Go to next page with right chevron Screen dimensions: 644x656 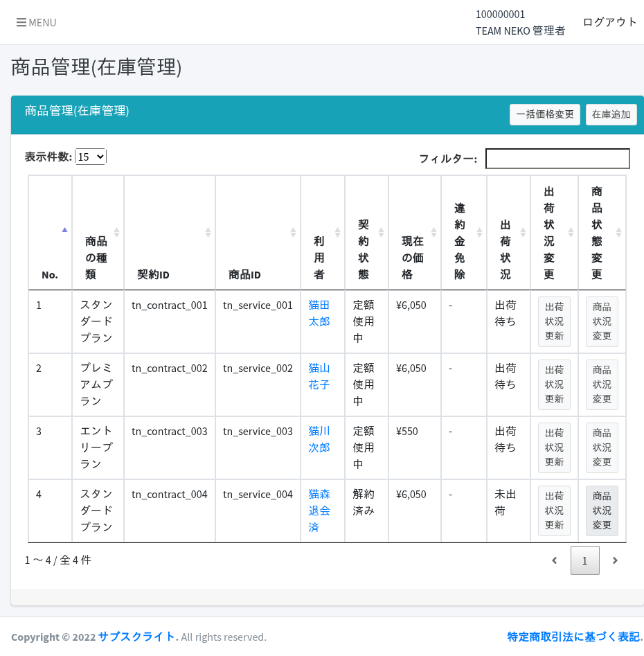(615, 560)
